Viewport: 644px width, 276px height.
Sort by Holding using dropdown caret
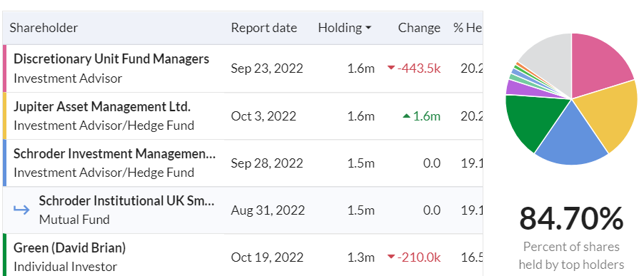(x=368, y=28)
